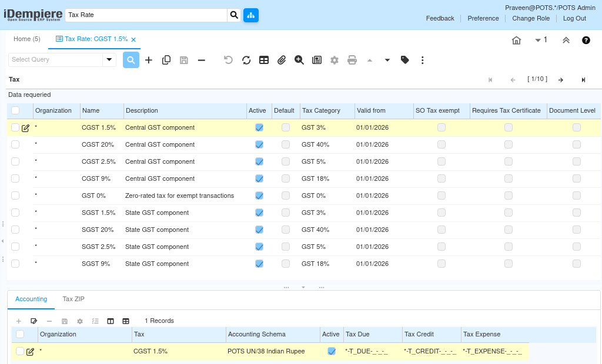Image resolution: width=602 pixels, height=364 pixels.
Task: Create a new record with plus icon
Action: coord(149,60)
